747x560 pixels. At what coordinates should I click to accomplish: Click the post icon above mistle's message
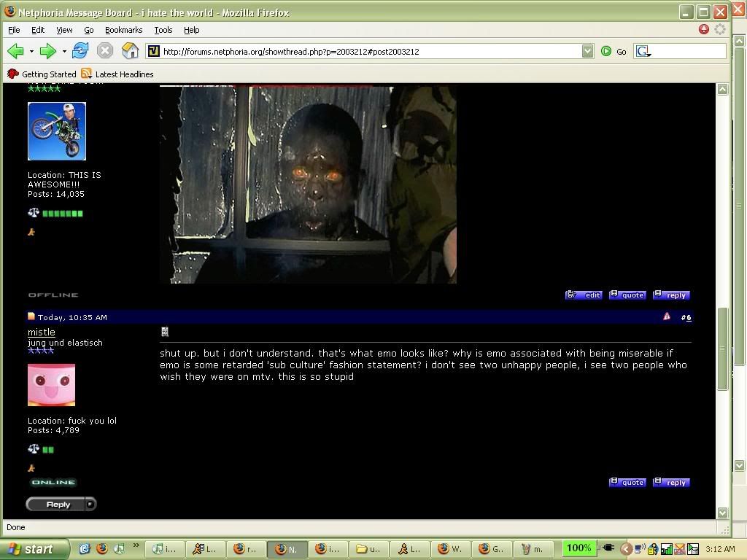coord(165,332)
